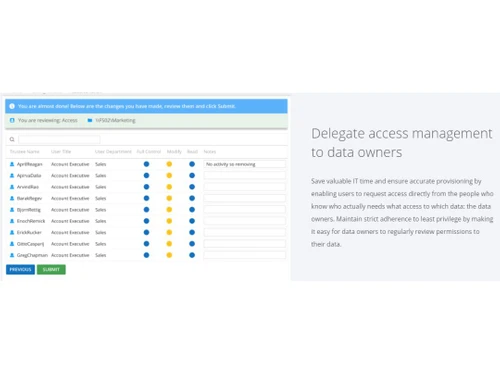Viewport: 500px width, 375px height.
Task: Click the user icon for ApirvaDalla
Action: click(x=12, y=175)
